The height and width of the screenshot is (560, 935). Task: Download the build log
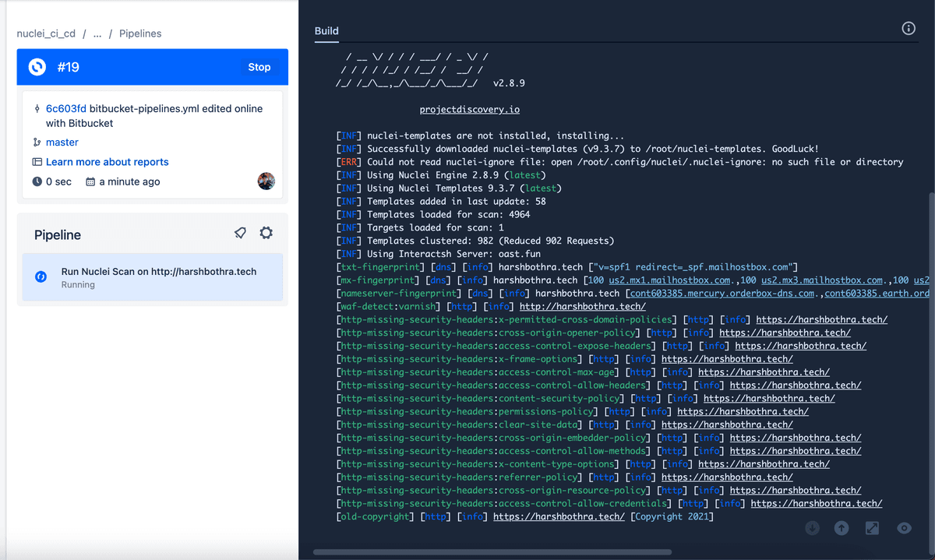(812, 527)
